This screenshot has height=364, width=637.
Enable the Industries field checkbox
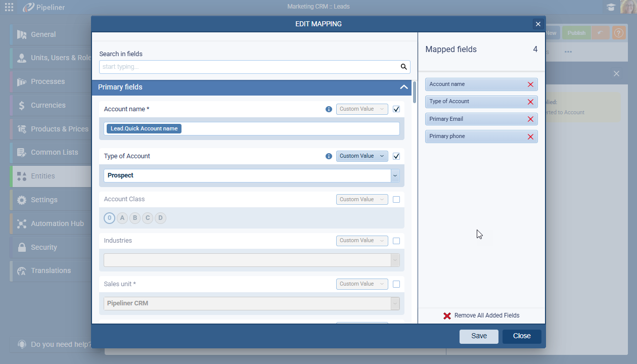[x=396, y=241]
